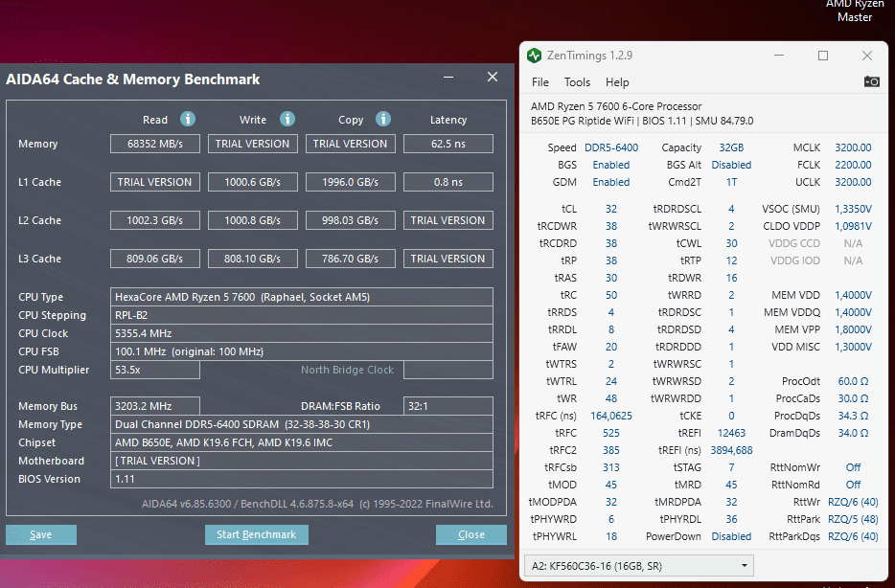Open the Tools menu in ZenTimings
This screenshot has height=588, width=895.
pos(577,82)
